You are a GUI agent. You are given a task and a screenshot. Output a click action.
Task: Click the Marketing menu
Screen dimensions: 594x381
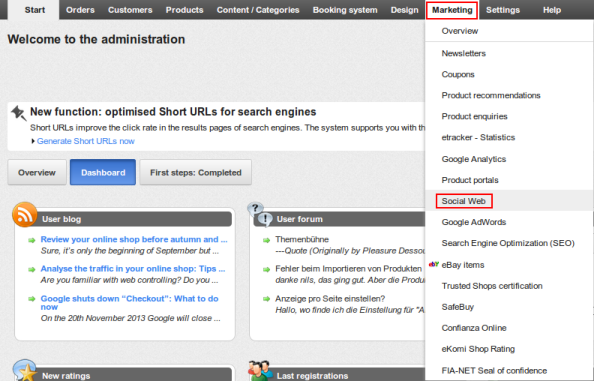[x=452, y=10]
